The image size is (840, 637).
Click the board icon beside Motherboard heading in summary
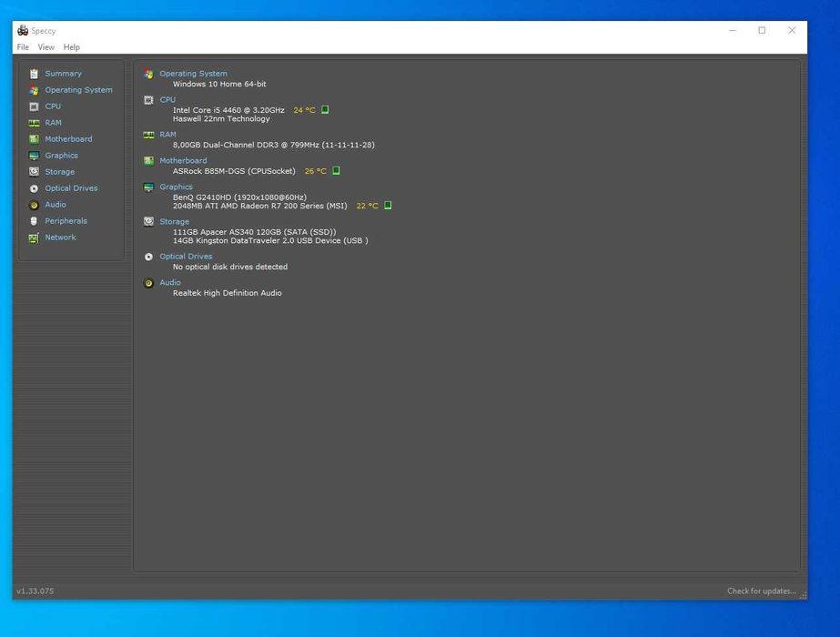coord(148,161)
